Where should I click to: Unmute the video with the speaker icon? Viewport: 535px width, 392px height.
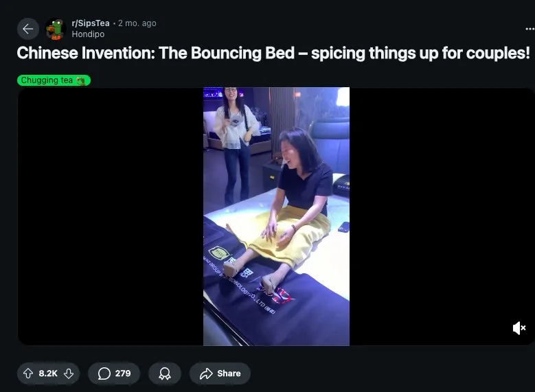[519, 328]
